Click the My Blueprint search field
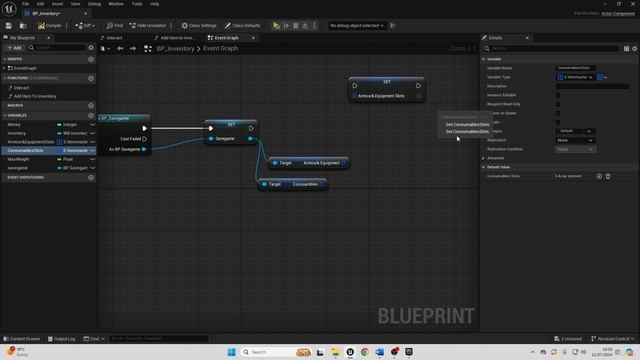This screenshot has width=640, height=360. point(57,48)
